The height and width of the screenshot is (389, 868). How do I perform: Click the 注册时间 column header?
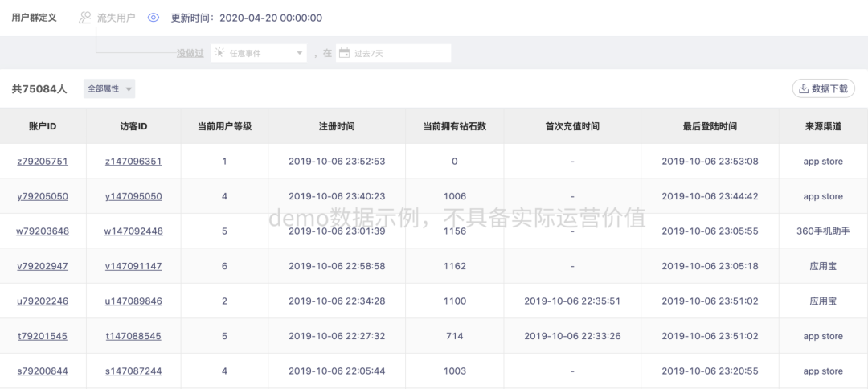(x=337, y=126)
